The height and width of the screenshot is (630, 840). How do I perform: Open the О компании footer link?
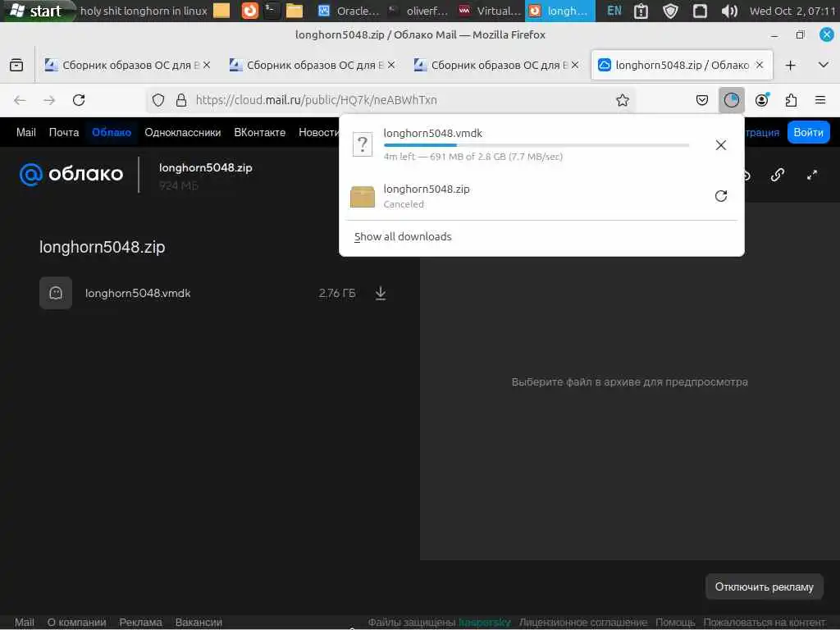pos(76,622)
